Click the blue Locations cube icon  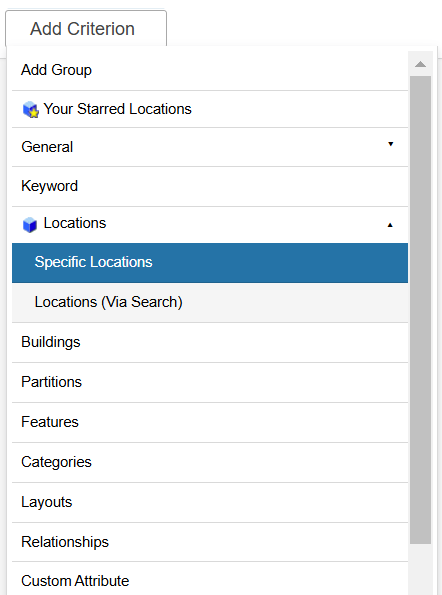pos(30,224)
